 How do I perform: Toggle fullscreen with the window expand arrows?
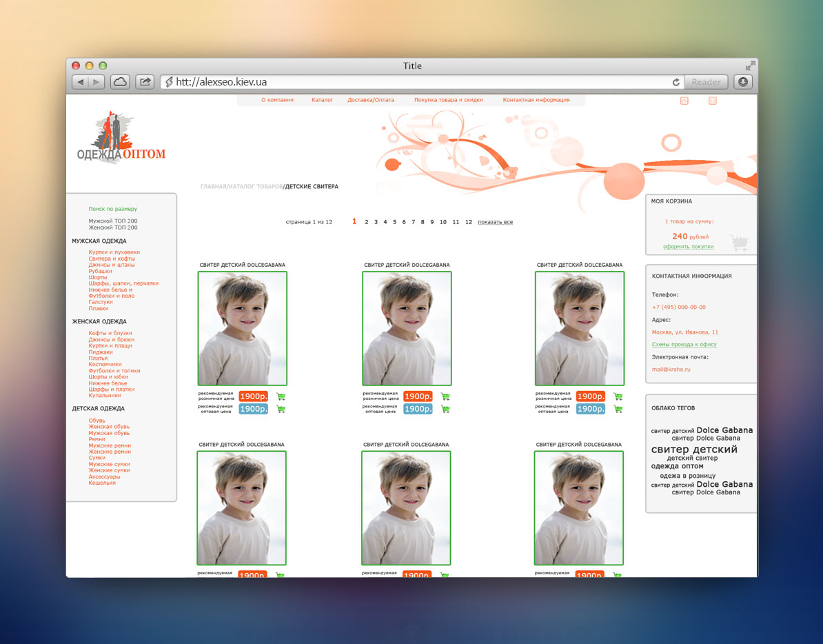coord(750,66)
